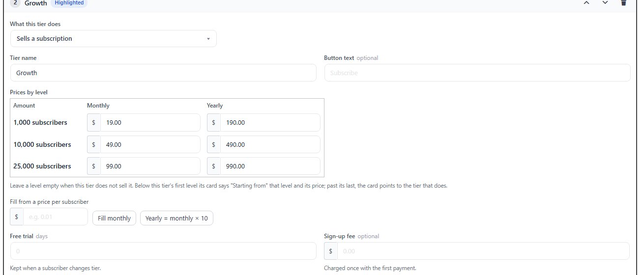The width and height of the screenshot is (644, 275).
Task: Delete the Growth tier with trash icon
Action: (x=623, y=3)
